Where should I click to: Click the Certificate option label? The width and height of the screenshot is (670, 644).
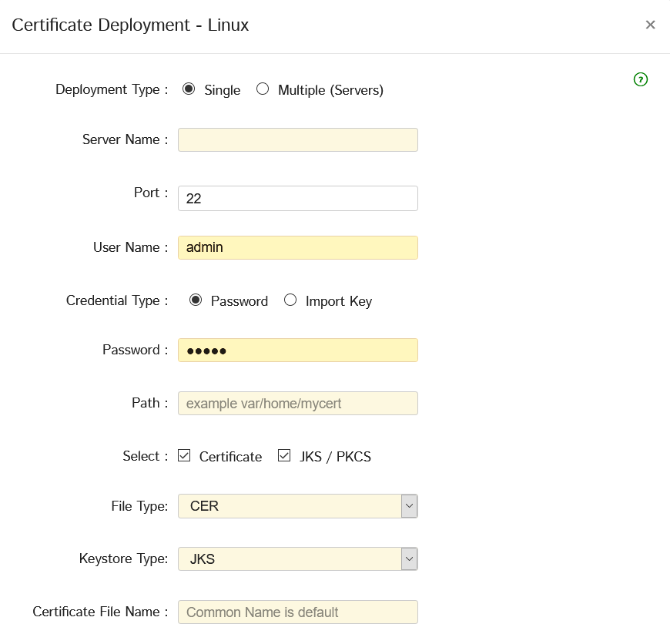coord(230,457)
